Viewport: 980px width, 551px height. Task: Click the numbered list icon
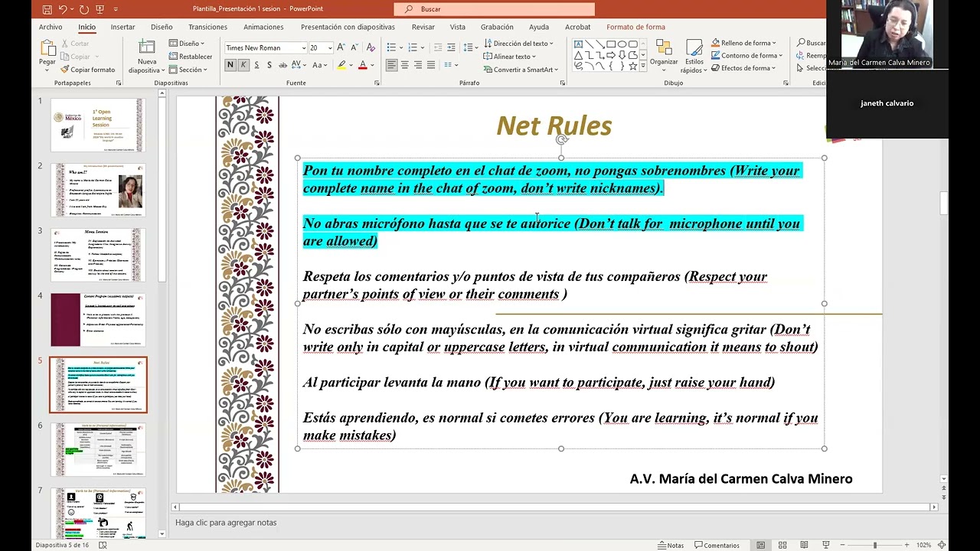click(411, 47)
